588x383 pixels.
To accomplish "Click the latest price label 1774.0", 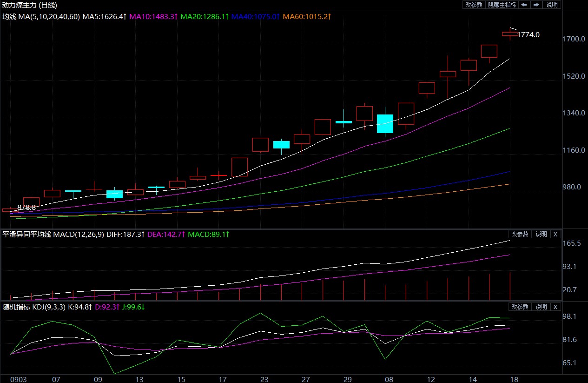I will 529,35.
